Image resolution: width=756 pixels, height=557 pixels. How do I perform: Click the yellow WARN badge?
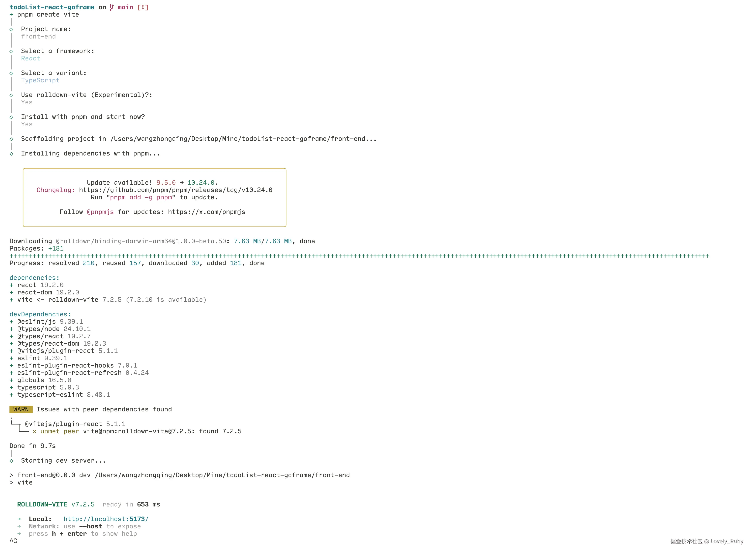pyautogui.click(x=21, y=409)
